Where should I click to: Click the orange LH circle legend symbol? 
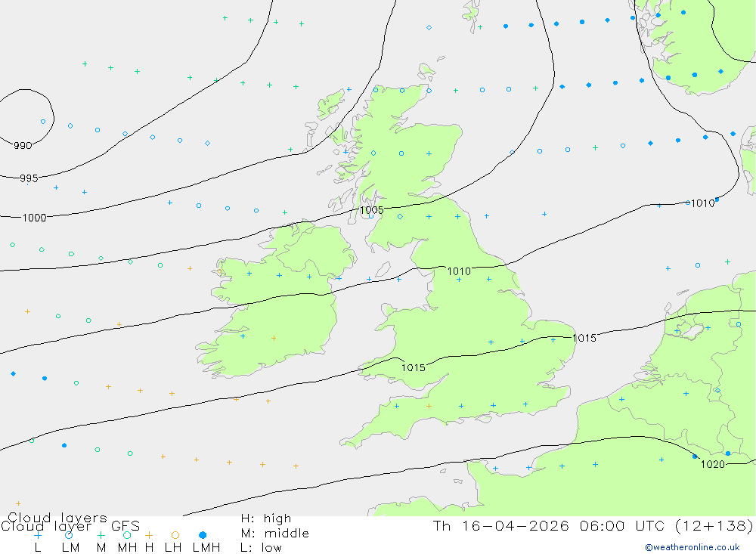point(175,535)
